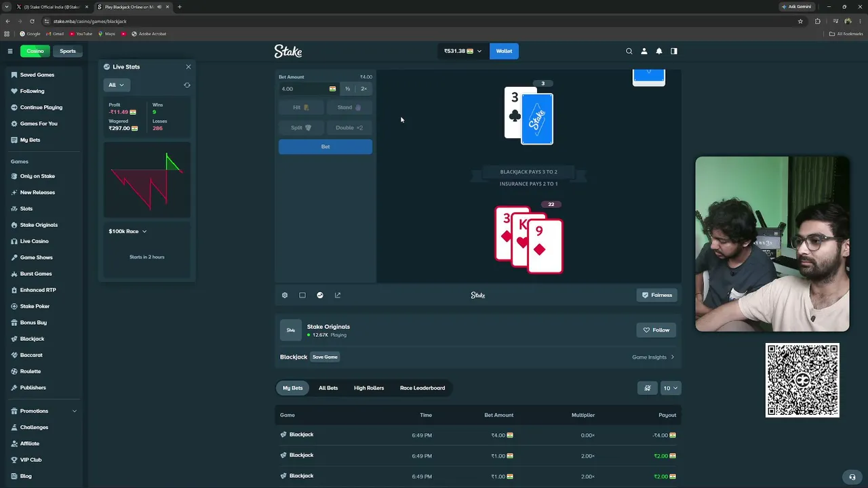Double the bet amount with 2×
The image size is (868, 488).
(x=364, y=89)
